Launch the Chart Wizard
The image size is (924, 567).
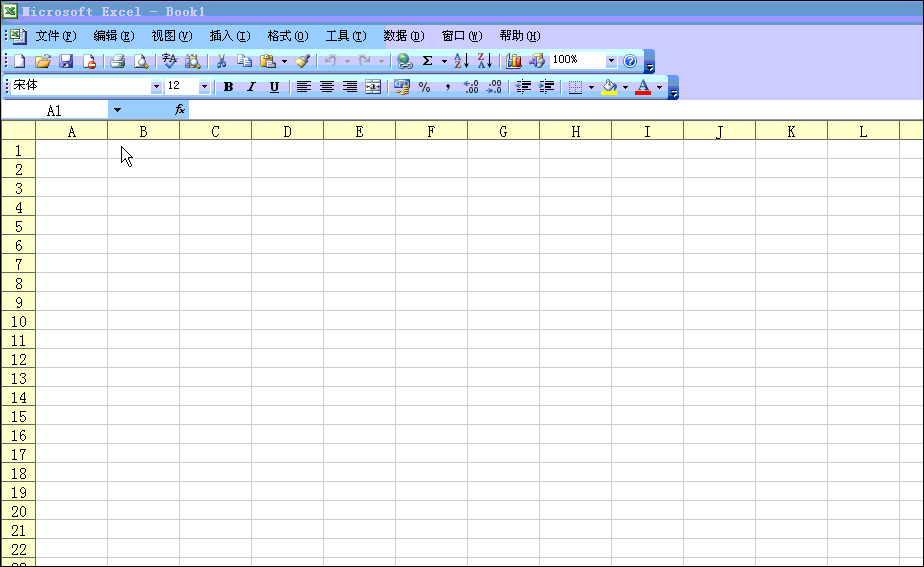pos(513,61)
